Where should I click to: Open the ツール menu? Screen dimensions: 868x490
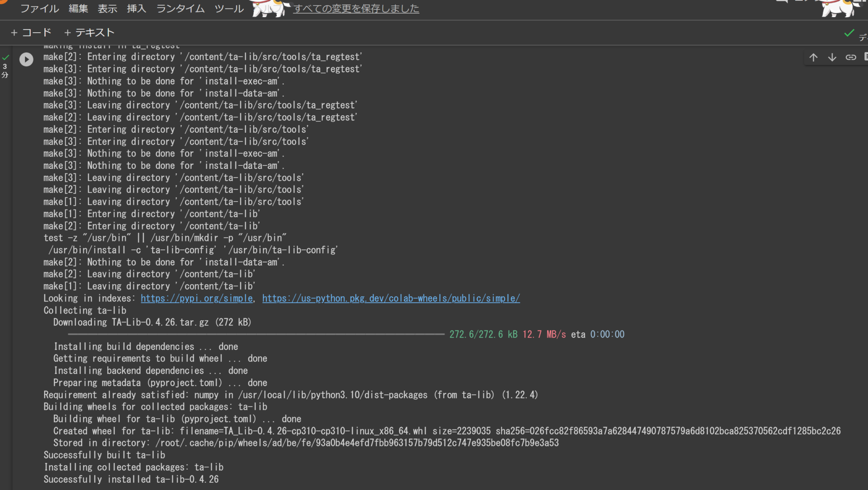point(229,8)
